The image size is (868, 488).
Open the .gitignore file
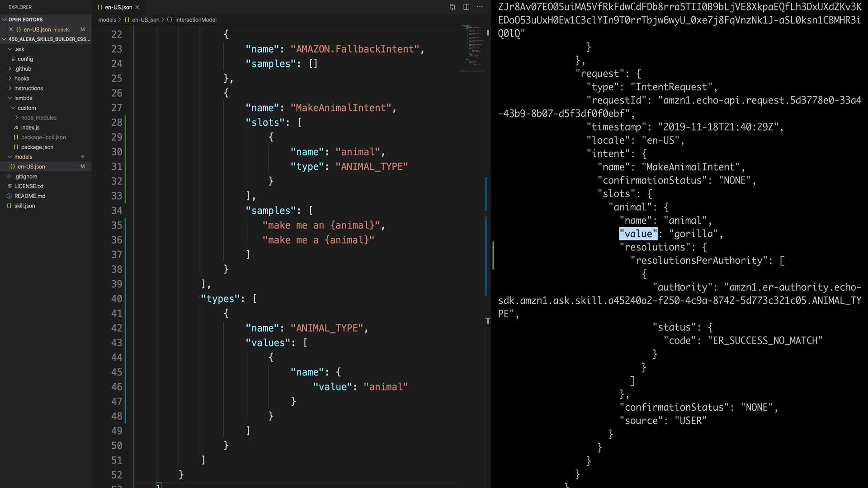click(x=26, y=177)
